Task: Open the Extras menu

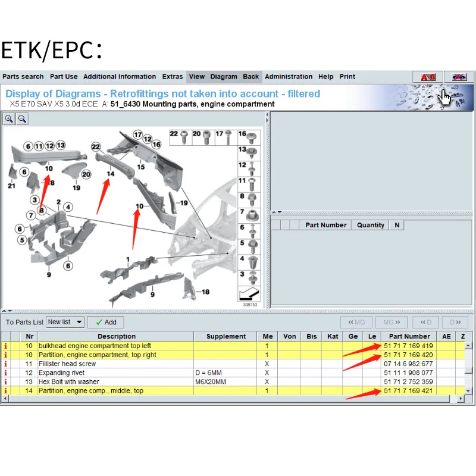Action: 173,77
